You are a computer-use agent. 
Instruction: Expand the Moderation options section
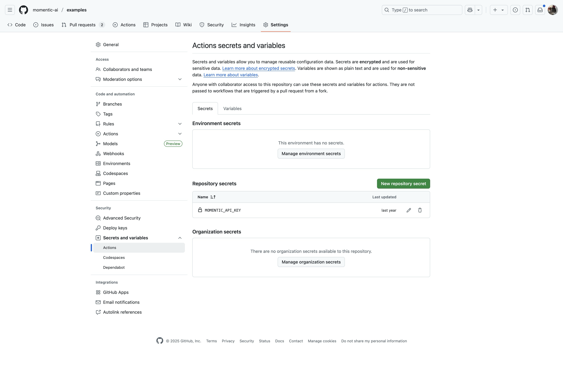(x=180, y=79)
